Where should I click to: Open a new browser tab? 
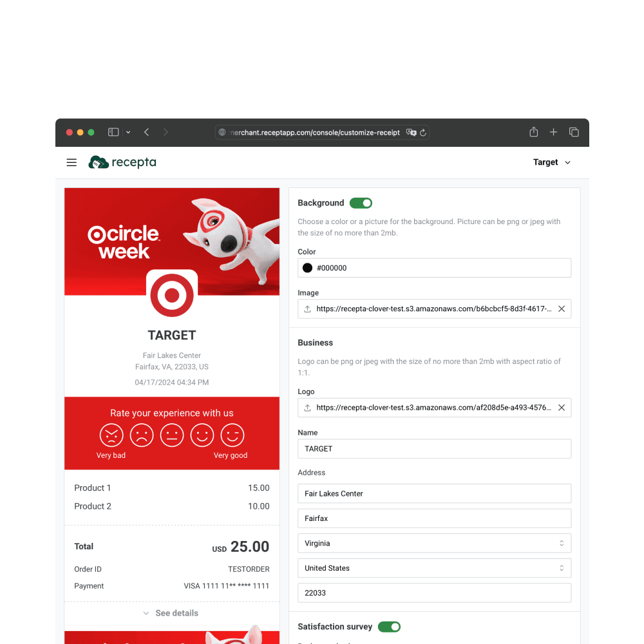tap(554, 132)
